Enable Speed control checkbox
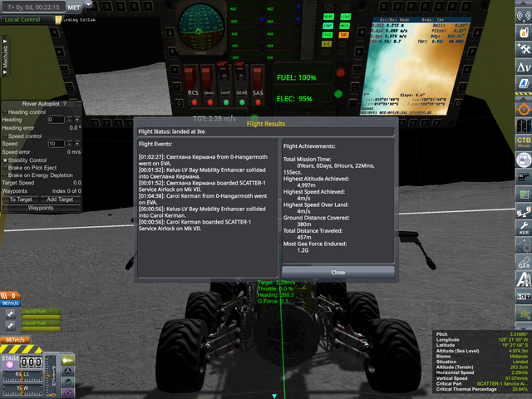Screen dimensions: 532x399 [5, 136]
